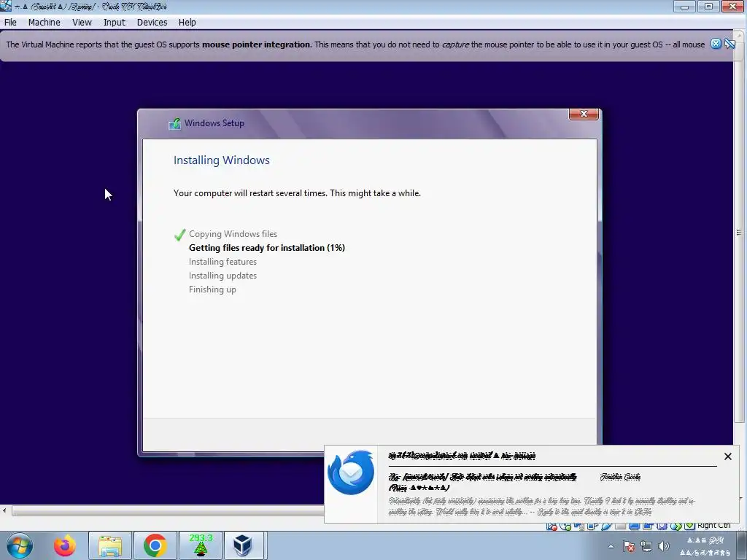Screen dimensions: 747x560
Task: Click the "Installing features" step
Action: (x=222, y=262)
